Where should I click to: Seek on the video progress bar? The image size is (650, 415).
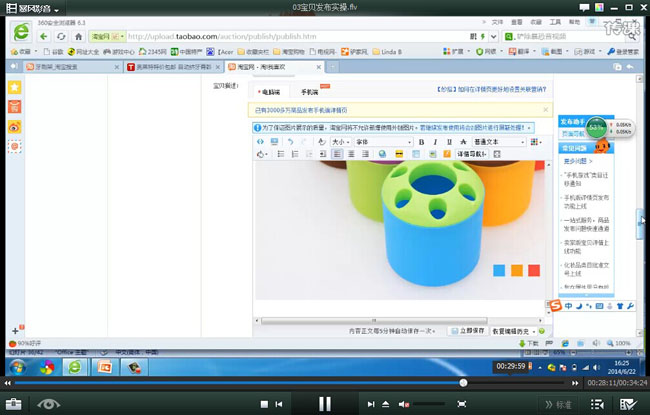click(289, 383)
